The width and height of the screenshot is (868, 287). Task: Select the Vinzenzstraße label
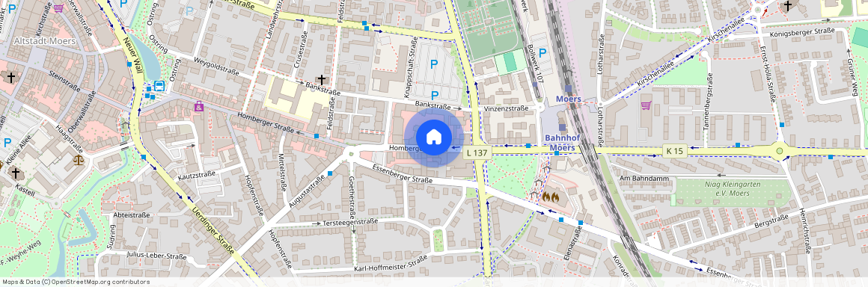[x=506, y=109]
